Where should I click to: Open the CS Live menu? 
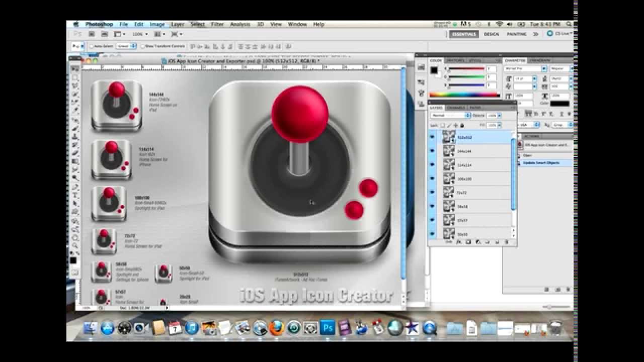(559, 34)
